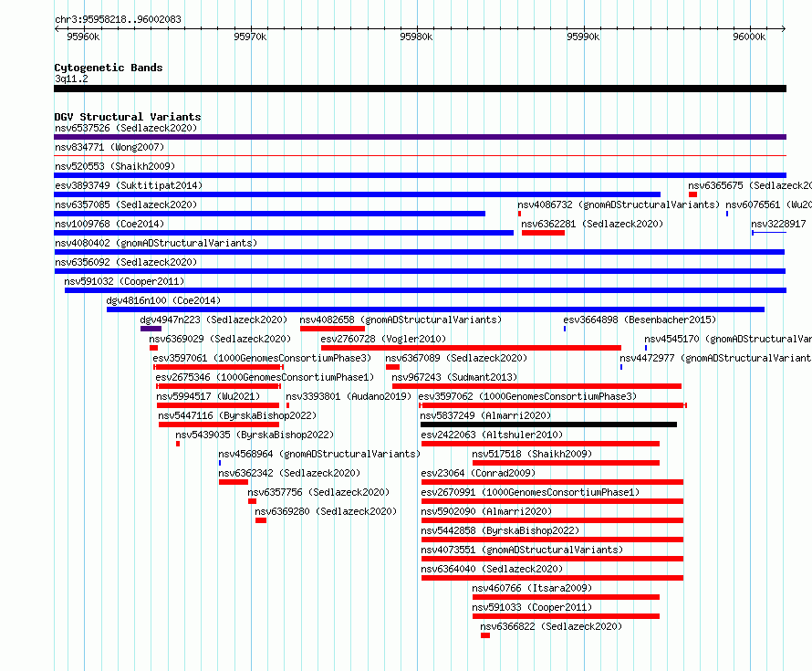Click dgv4816n100 (Coe2014) label
The width and height of the screenshot is (812, 671).
coord(163,300)
